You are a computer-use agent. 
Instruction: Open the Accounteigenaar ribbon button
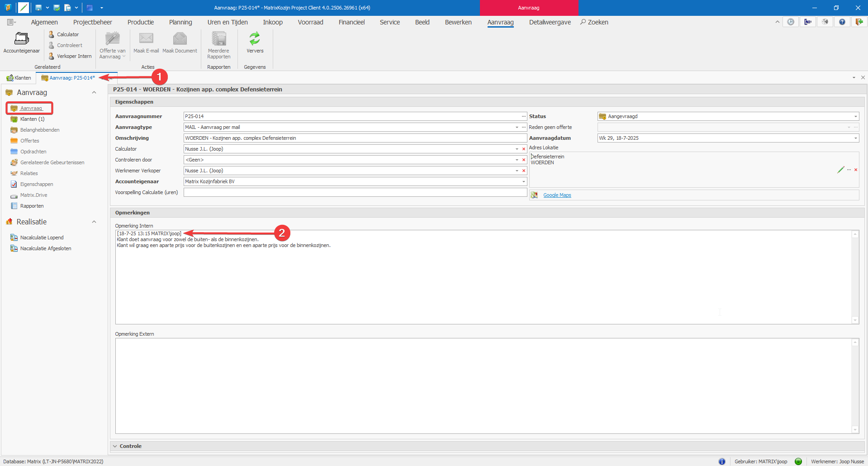pos(21,43)
